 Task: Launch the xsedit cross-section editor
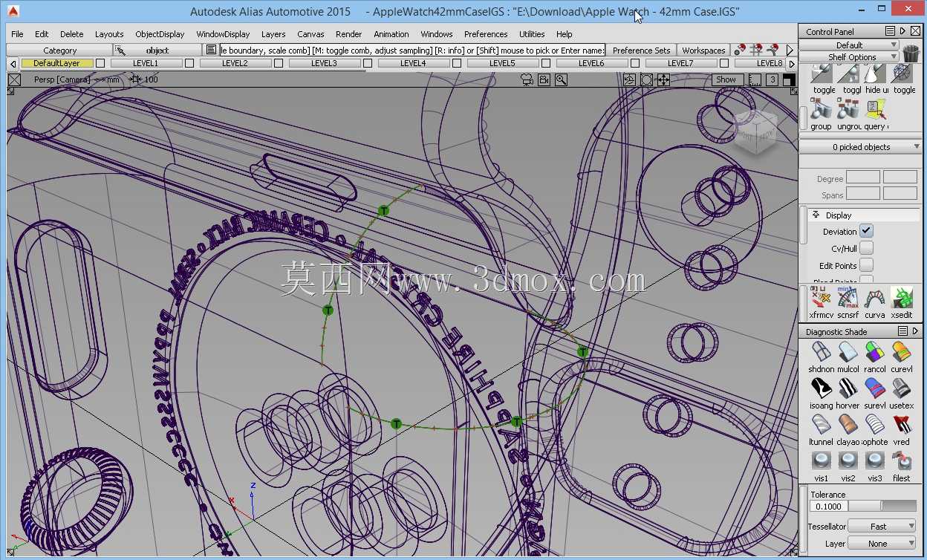[x=902, y=298]
